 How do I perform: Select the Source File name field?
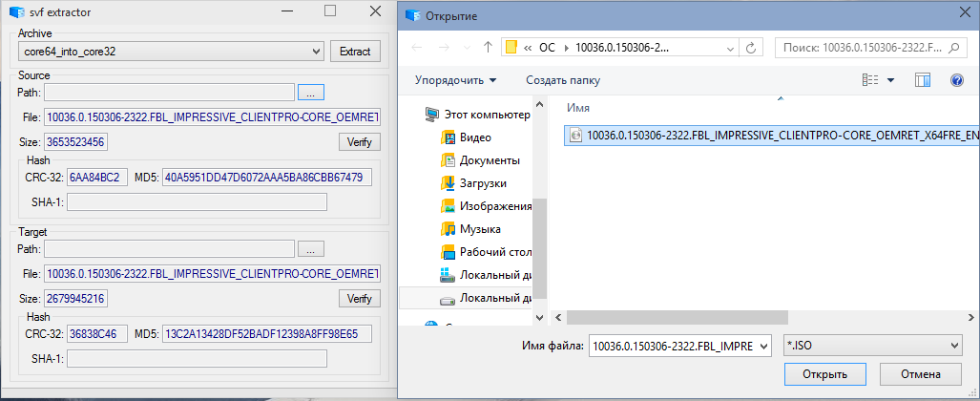(x=212, y=117)
